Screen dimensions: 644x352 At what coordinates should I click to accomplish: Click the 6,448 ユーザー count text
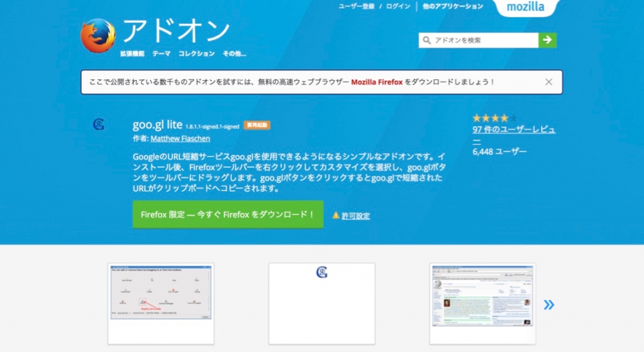pyautogui.click(x=499, y=152)
